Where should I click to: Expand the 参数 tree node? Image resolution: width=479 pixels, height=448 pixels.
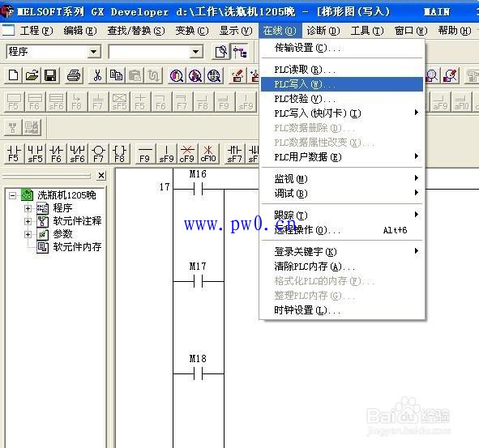pyautogui.click(x=28, y=234)
